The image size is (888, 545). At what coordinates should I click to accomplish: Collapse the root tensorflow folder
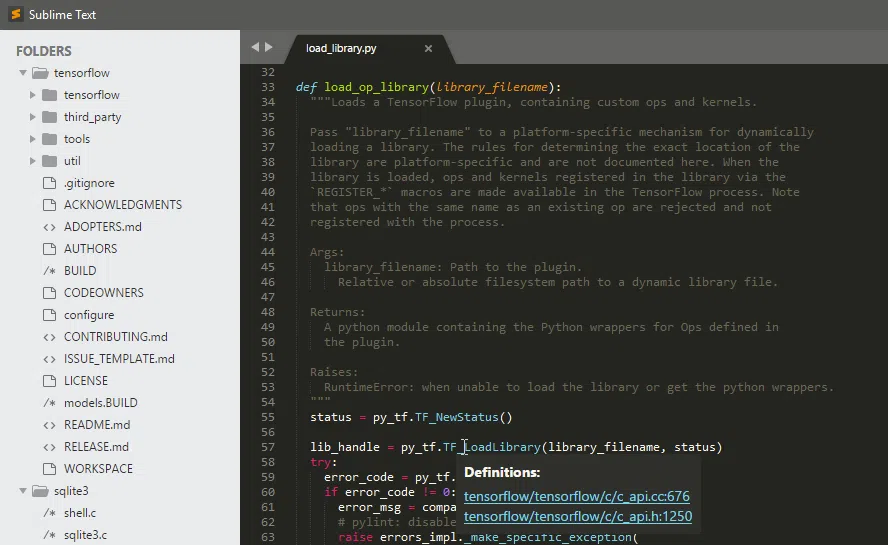click(x=23, y=73)
